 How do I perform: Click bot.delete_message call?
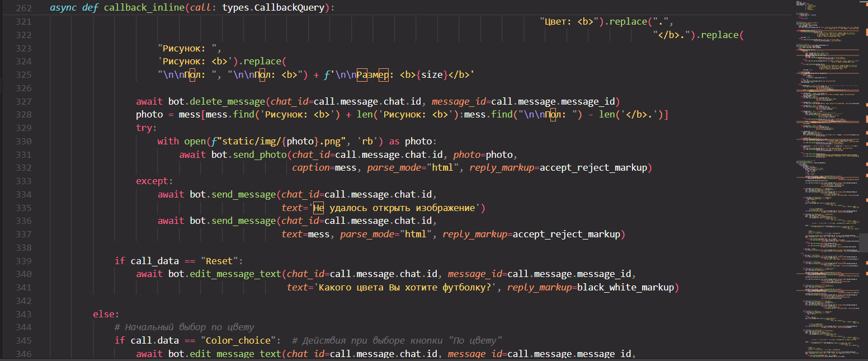pos(217,101)
